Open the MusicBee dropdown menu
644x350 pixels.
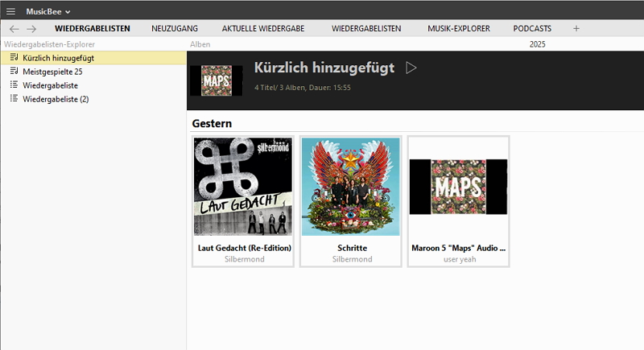coord(48,11)
